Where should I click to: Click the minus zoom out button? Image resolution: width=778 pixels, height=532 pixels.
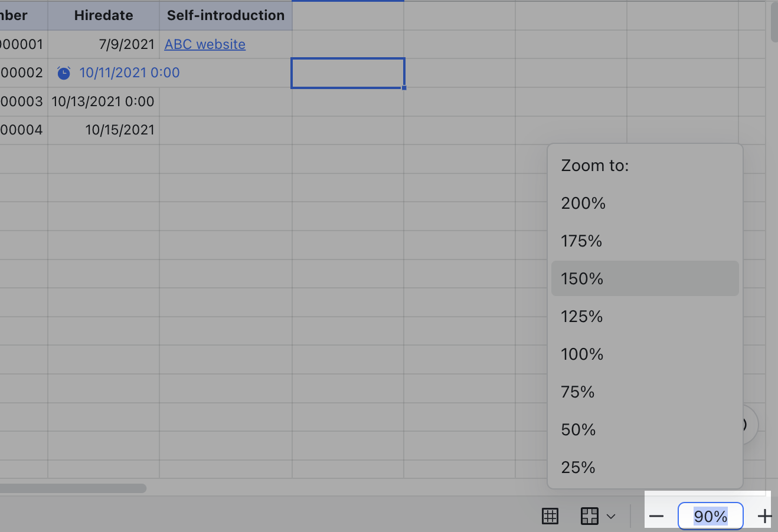pos(656,517)
